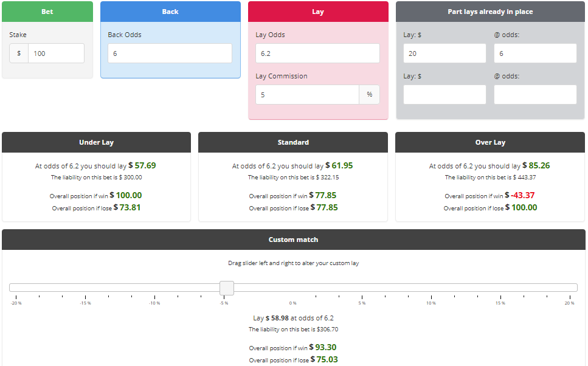Click the empty second part lay odds field
Screen dimensions: 588x366
click(535, 95)
